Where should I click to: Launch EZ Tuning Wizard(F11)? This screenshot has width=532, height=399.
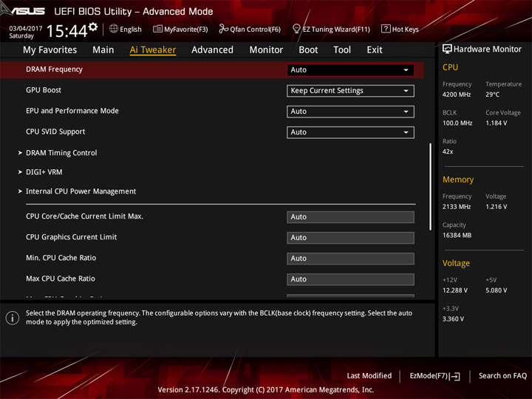pos(331,29)
